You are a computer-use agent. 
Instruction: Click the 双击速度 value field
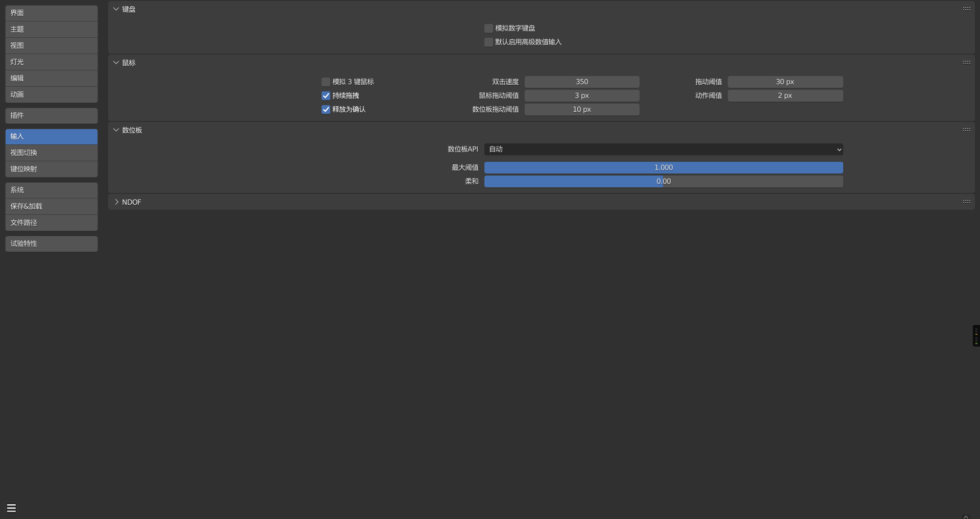coord(582,82)
